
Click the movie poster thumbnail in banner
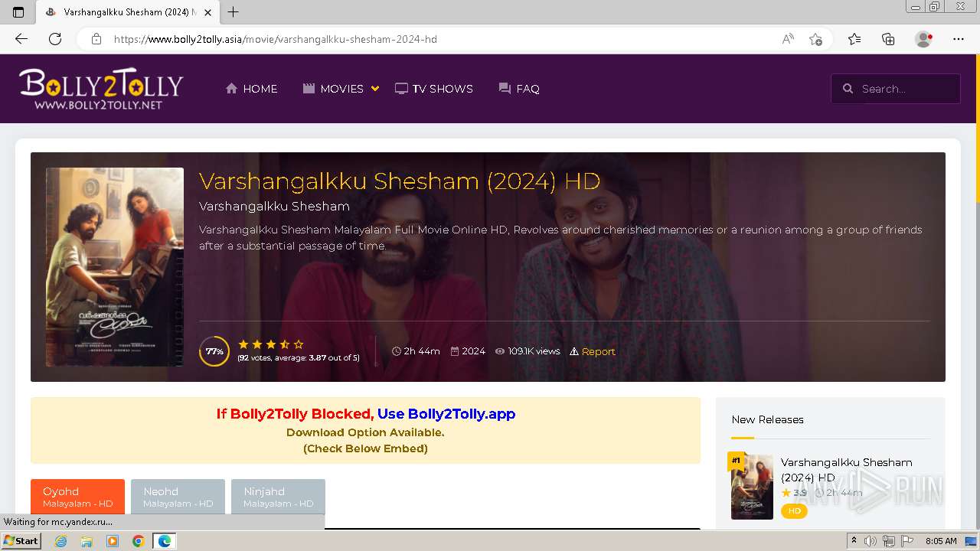pos(115,267)
